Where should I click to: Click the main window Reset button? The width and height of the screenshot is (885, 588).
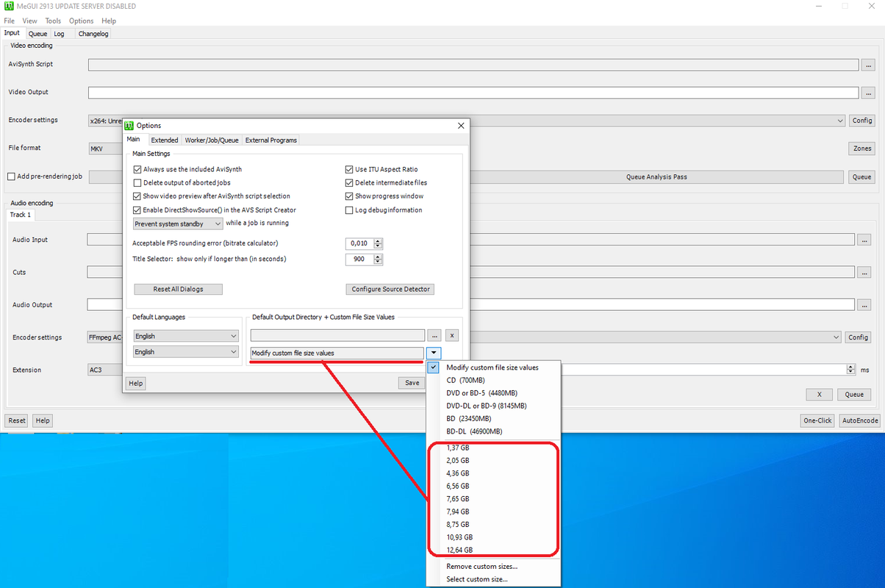pyautogui.click(x=17, y=420)
